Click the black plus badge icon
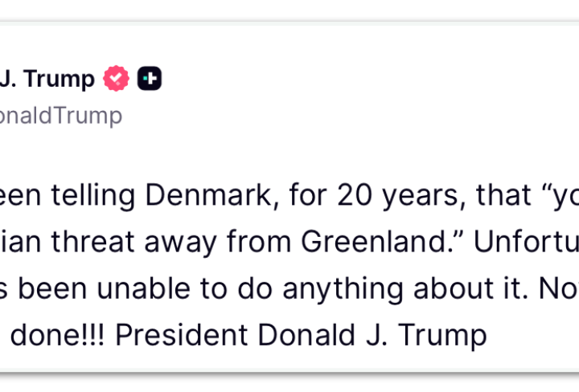 point(150,79)
